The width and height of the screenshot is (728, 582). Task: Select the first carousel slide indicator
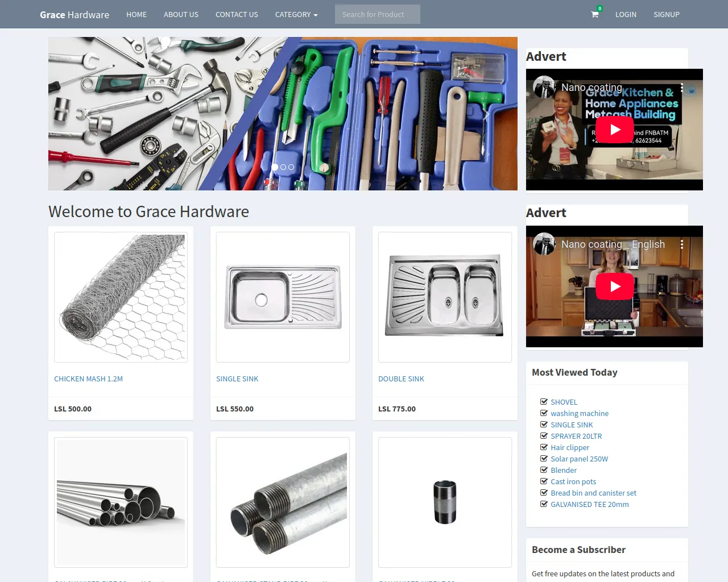point(275,167)
